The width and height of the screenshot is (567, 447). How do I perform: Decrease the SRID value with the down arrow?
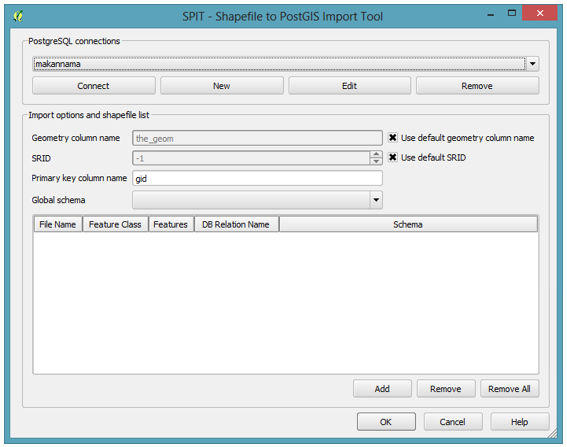tap(376, 161)
